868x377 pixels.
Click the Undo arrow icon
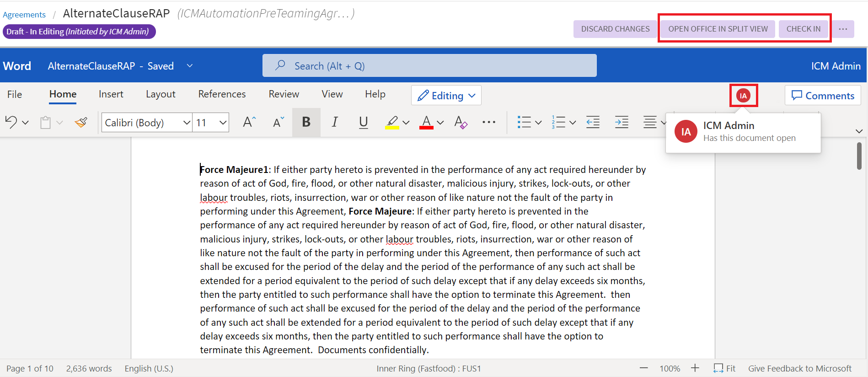tap(11, 122)
